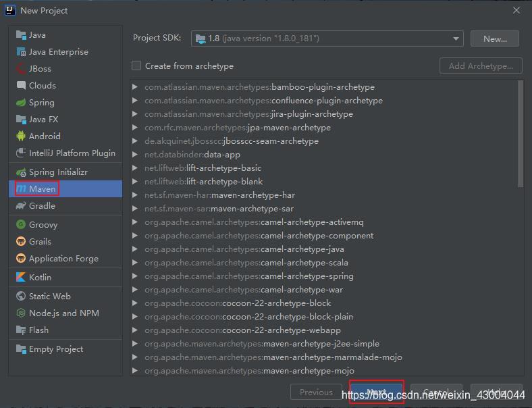Select the Java project type icon
Image resolution: width=532 pixels, height=408 pixels.
(21, 35)
